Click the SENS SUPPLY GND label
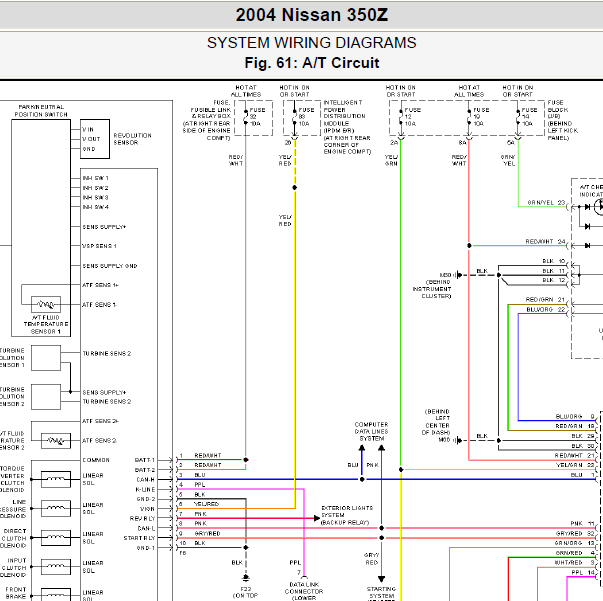This screenshot has height=601, width=603. 110,266
